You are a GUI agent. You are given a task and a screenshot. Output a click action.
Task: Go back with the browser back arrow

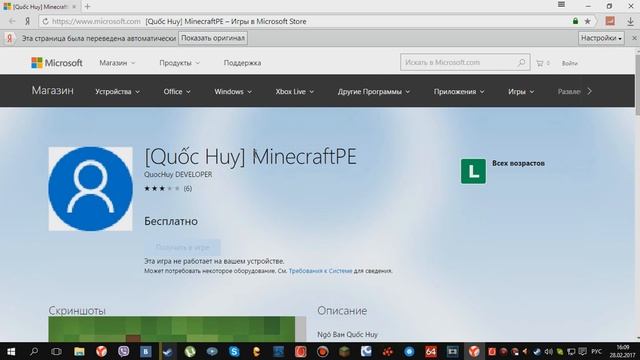(x=12, y=21)
